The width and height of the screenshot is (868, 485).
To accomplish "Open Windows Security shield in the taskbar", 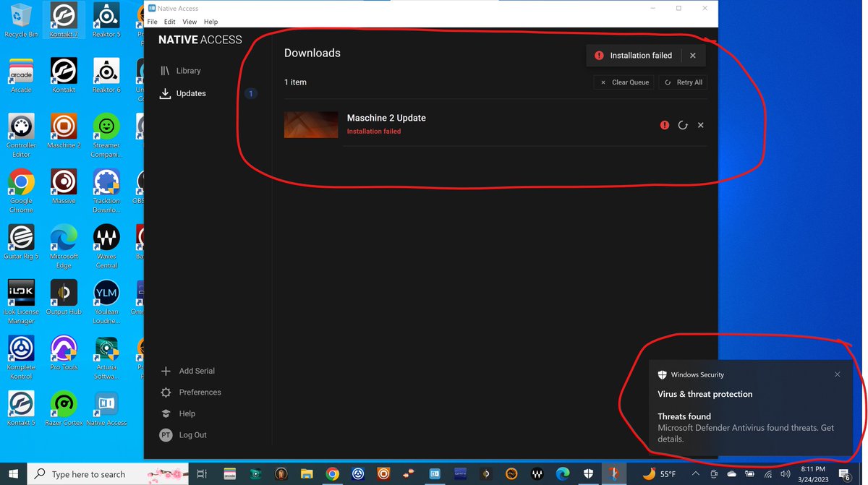I will point(588,474).
